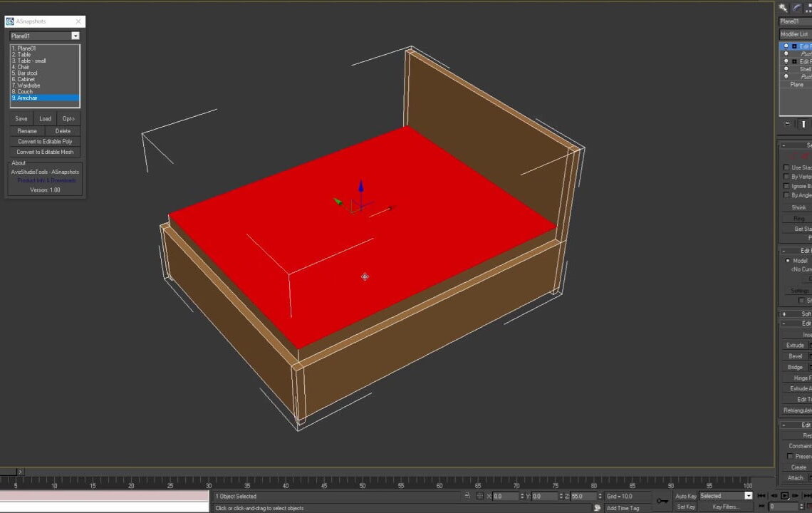812x513 pixels.
Task: Click the Save button in ASnapshots
Action: click(x=21, y=119)
